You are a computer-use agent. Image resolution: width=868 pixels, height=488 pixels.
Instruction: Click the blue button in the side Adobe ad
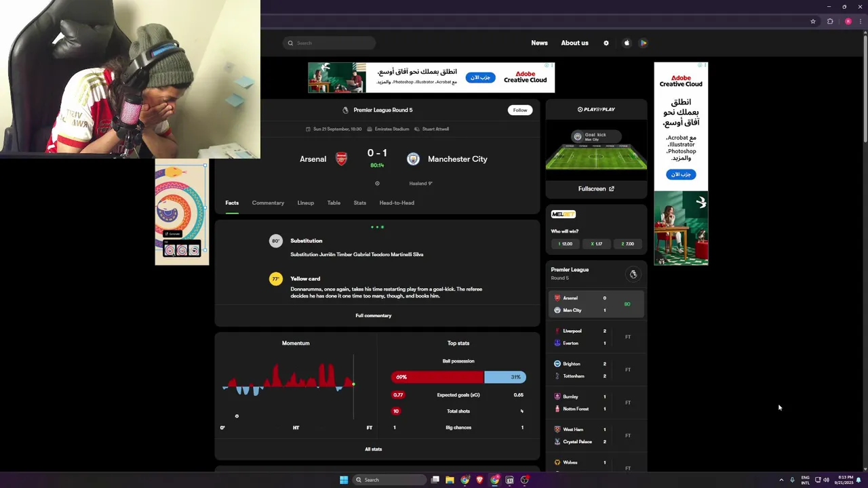pyautogui.click(x=681, y=174)
